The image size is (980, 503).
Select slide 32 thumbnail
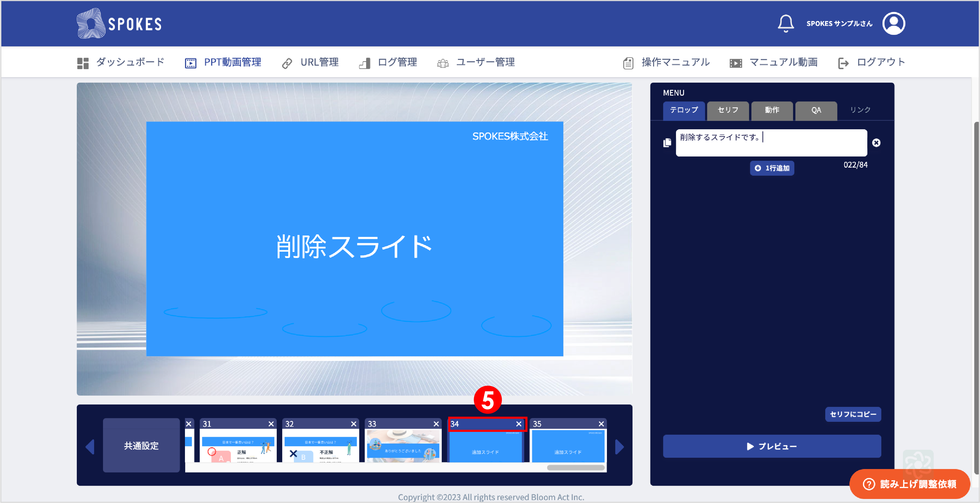click(320, 446)
